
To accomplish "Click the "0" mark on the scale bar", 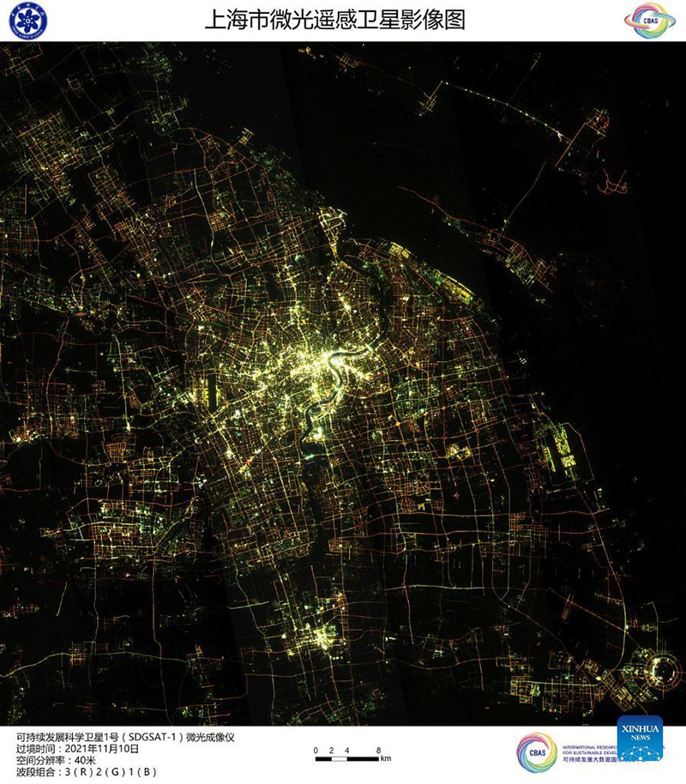I will click(316, 750).
